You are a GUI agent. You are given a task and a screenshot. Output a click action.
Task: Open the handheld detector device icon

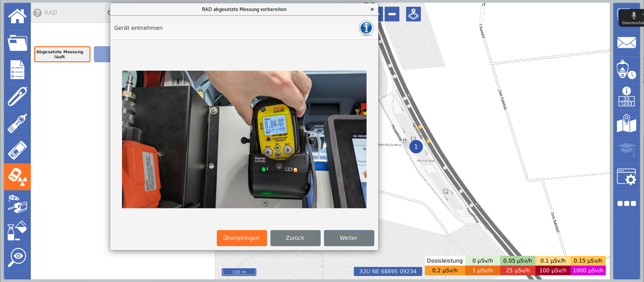pyautogui.click(x=17, y=150)
